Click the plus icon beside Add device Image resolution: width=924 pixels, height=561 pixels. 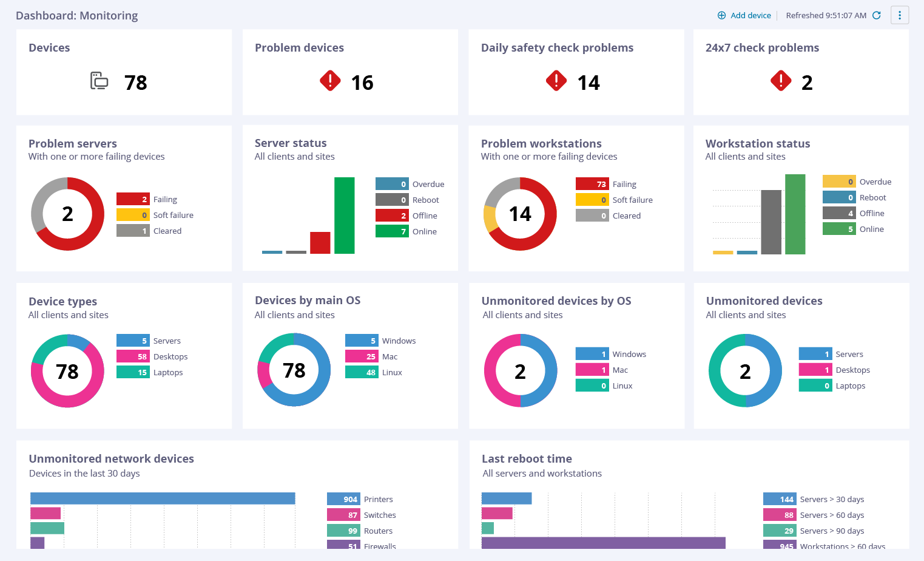pos(722,15)
